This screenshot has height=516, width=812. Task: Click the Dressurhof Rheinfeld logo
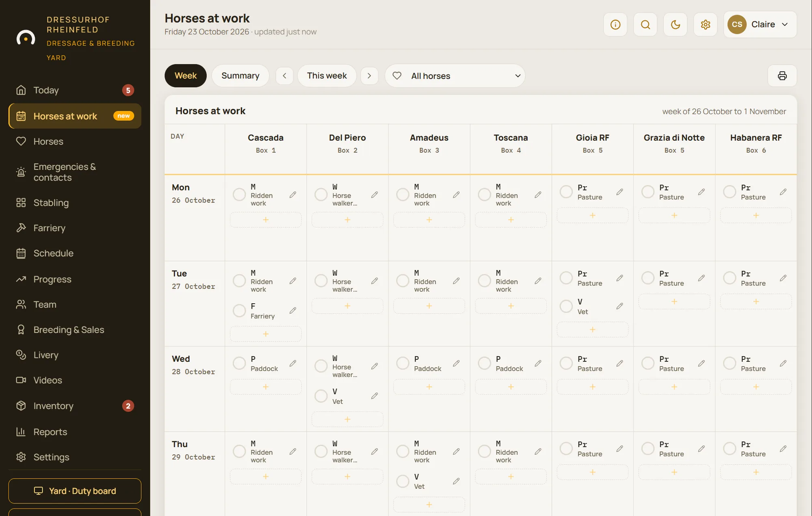[26, 38]
